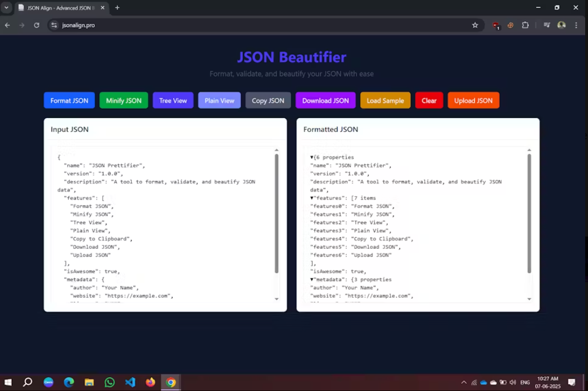Screen dimensions: 588x391
Task: Click the ENG language indicator
Action: coord(525,383)
